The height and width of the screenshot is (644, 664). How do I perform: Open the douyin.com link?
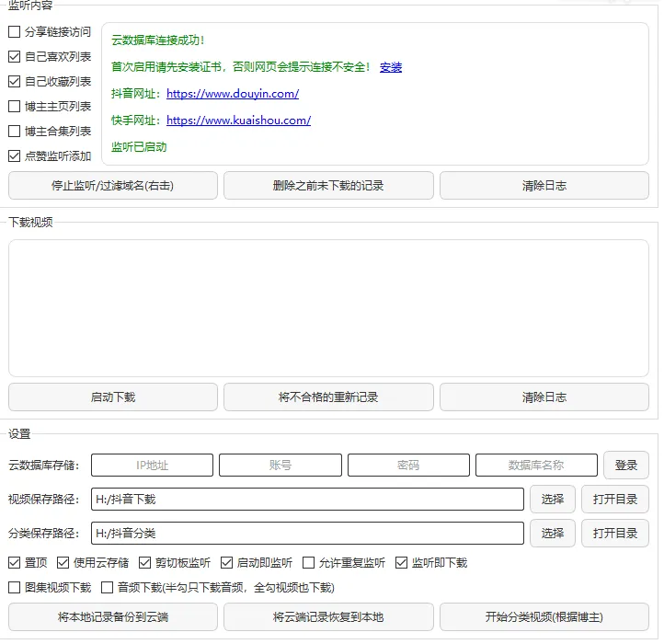[x=233, y=94]
